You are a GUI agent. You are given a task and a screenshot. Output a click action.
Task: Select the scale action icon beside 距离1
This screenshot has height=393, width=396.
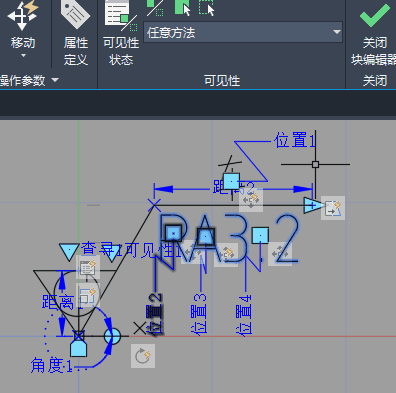click(88, 295)
